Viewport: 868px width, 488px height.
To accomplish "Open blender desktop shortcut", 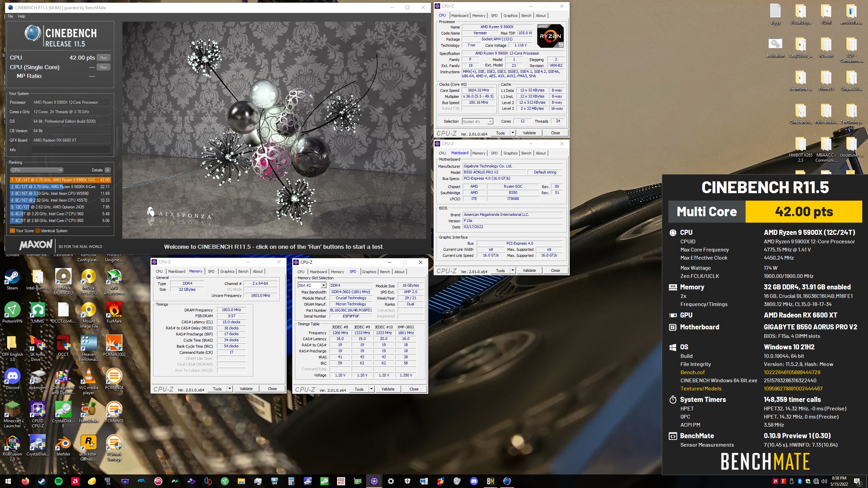I will (63, 445).
